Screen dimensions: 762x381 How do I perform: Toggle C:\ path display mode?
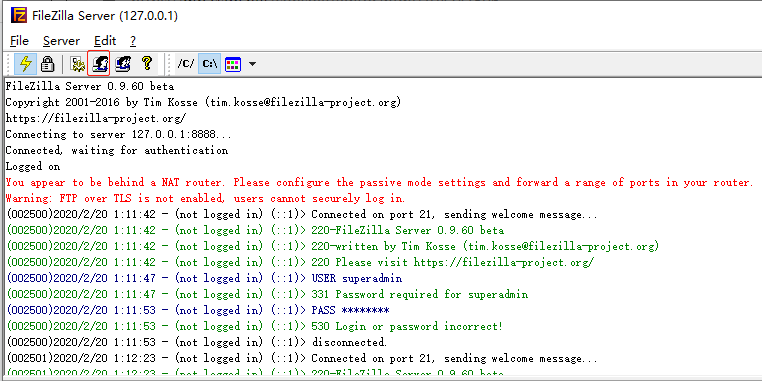pyautogui.click(x=210, y=64)
